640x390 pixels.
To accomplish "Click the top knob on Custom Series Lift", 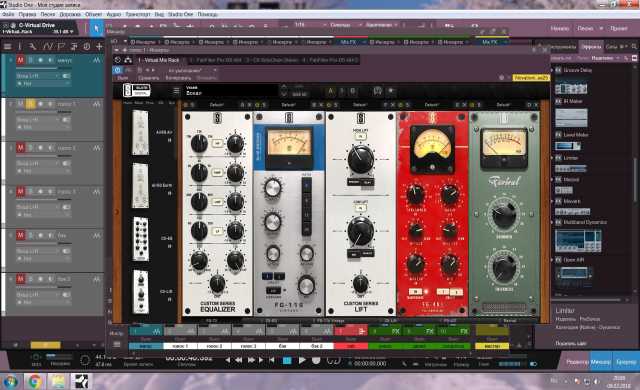I will point(360,160).
